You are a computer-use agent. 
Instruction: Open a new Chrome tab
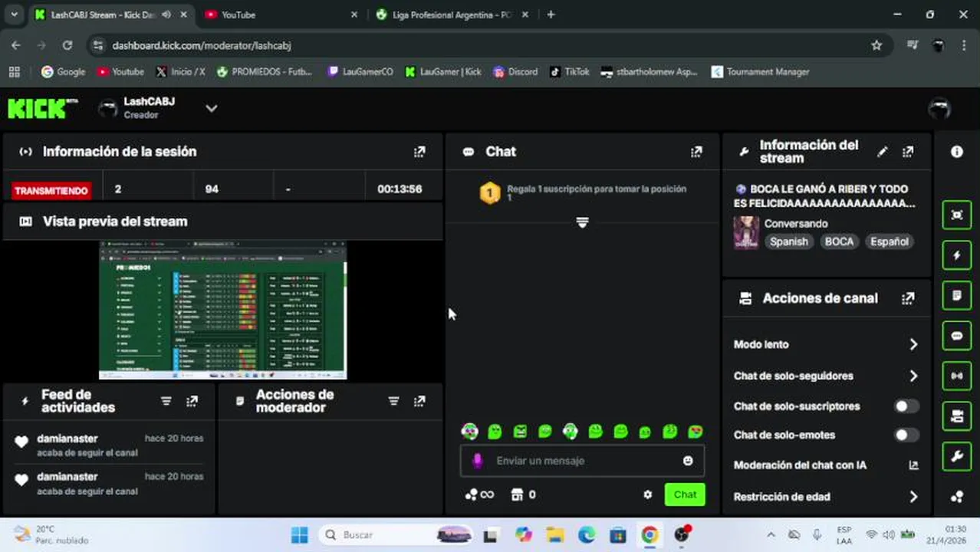pyautogui.click(x=551, y=15)
